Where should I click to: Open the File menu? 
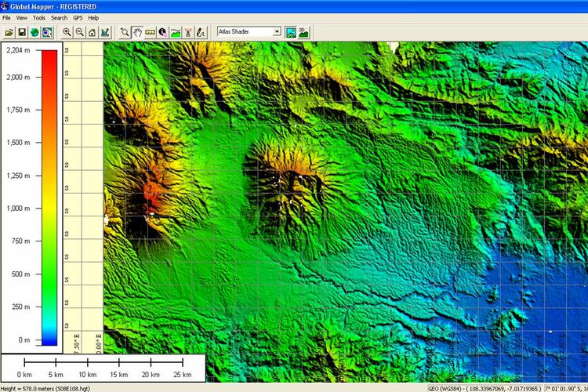coord(7,17)
